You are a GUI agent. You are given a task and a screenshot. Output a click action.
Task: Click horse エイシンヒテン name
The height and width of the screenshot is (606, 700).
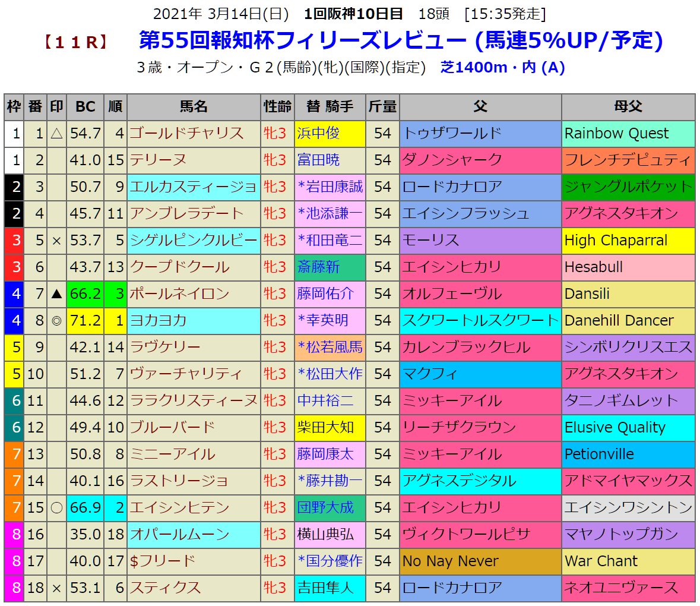[x=180, y=508]
